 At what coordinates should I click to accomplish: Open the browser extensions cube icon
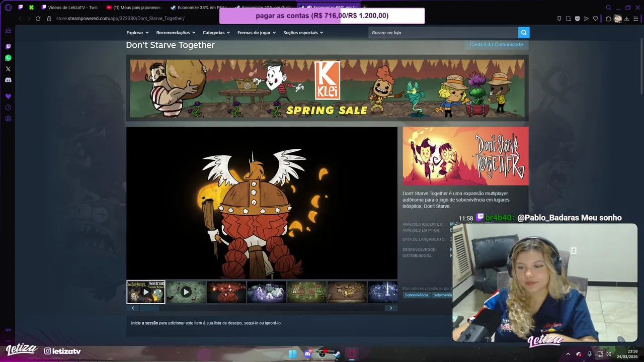tap(608, 19)
